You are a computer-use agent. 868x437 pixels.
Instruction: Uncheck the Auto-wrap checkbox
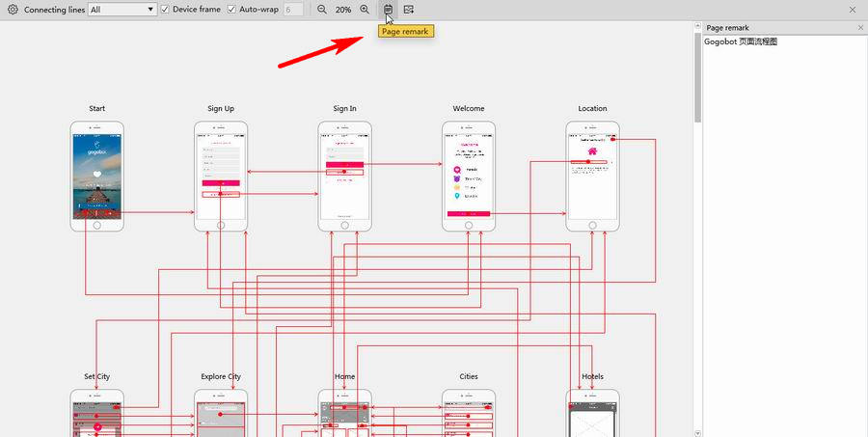click(x=231, y=10)
